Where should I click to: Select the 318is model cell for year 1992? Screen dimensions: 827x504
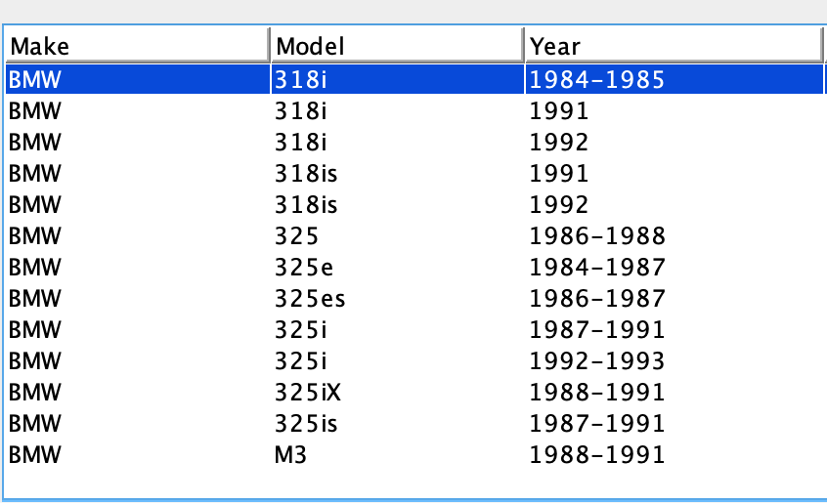pyautogui.click(x=397, y=204)
